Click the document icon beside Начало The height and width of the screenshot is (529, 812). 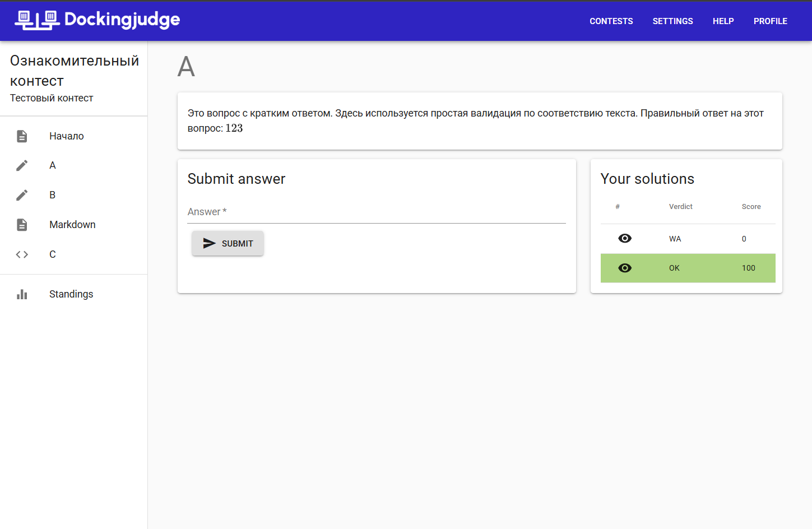tap(22, 136)
